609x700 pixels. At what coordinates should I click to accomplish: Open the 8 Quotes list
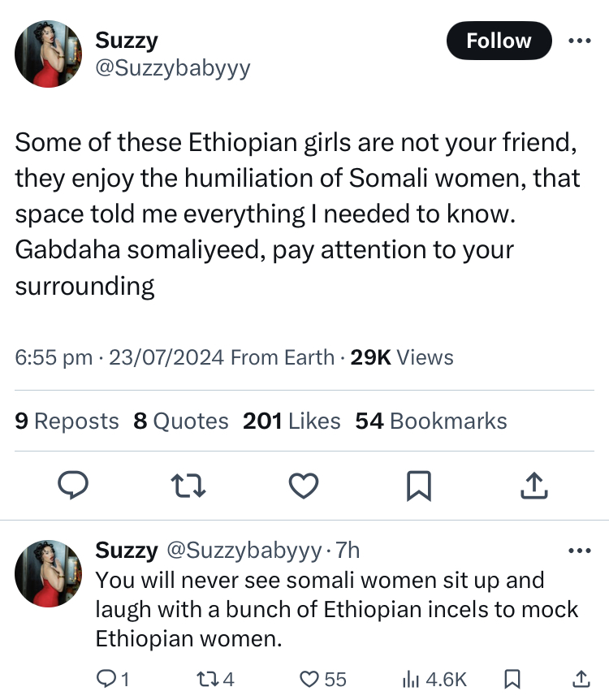point(180,421)
